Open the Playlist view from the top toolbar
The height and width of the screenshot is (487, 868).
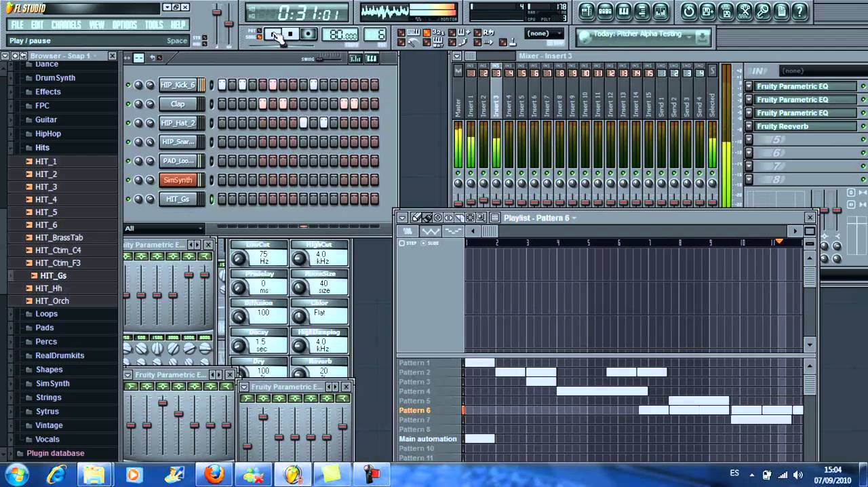(588, 11)
